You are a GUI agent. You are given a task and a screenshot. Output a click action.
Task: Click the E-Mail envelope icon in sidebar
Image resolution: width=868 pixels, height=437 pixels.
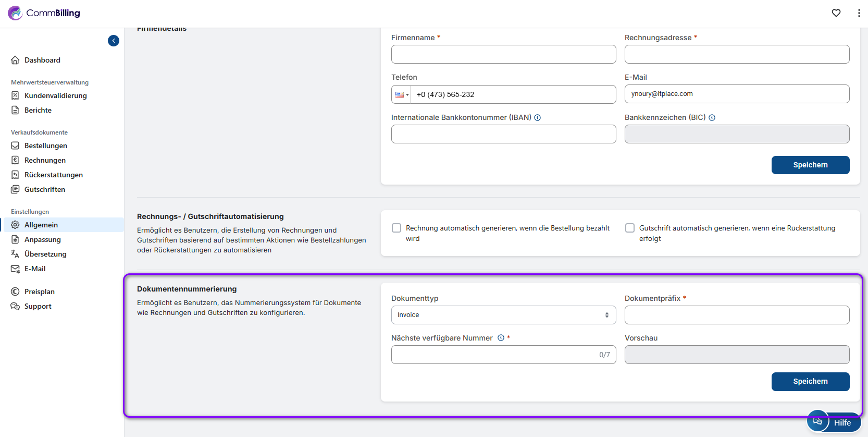click(x=15, y=269)
